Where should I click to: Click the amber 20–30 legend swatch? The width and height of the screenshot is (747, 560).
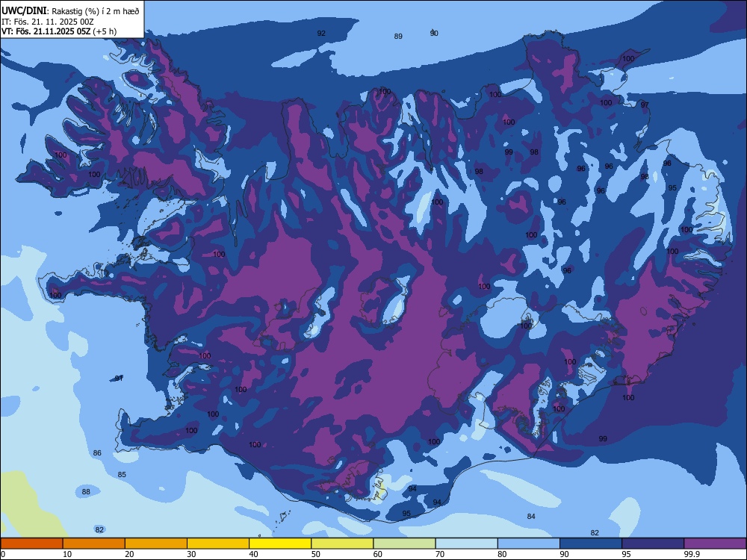click(x=156, y=544)
